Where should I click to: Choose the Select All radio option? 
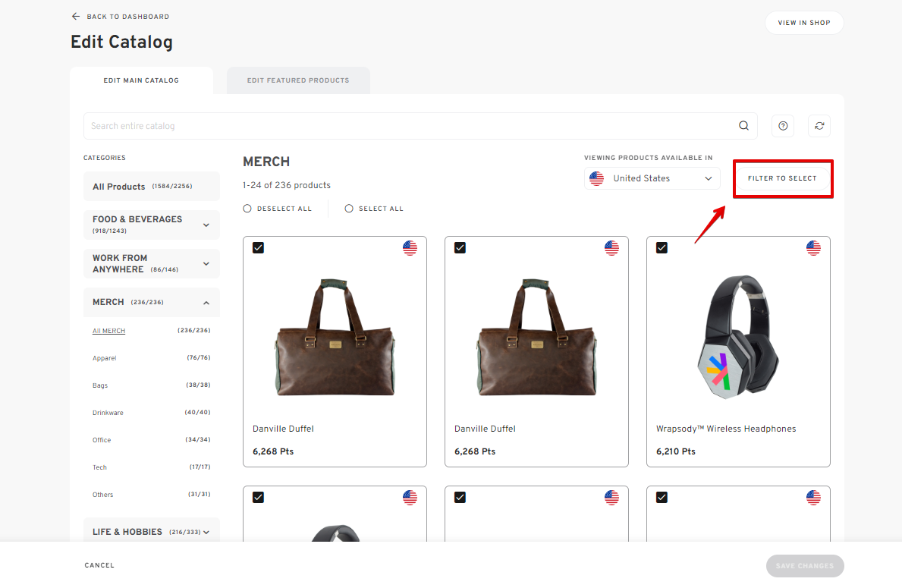349,209
